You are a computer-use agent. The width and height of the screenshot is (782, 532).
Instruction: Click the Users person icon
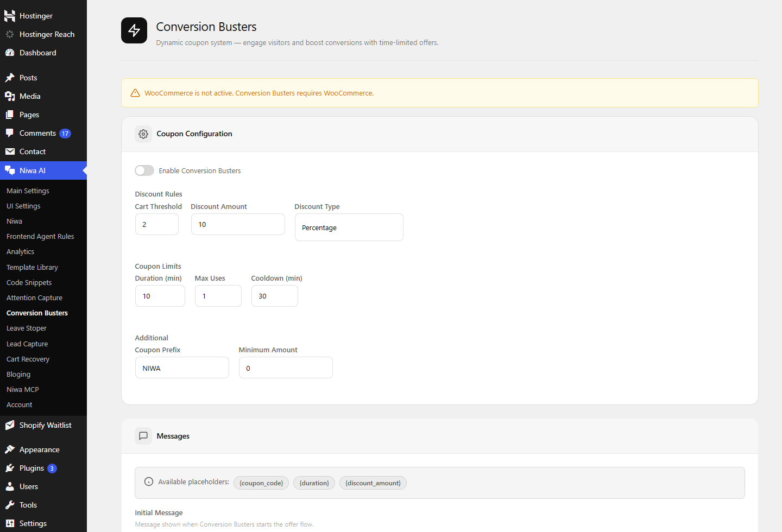10,486
